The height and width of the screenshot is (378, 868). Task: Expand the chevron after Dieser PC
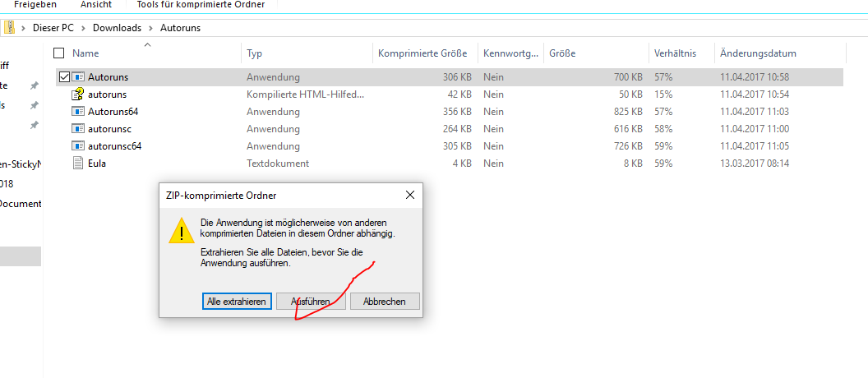click(83, 28)
